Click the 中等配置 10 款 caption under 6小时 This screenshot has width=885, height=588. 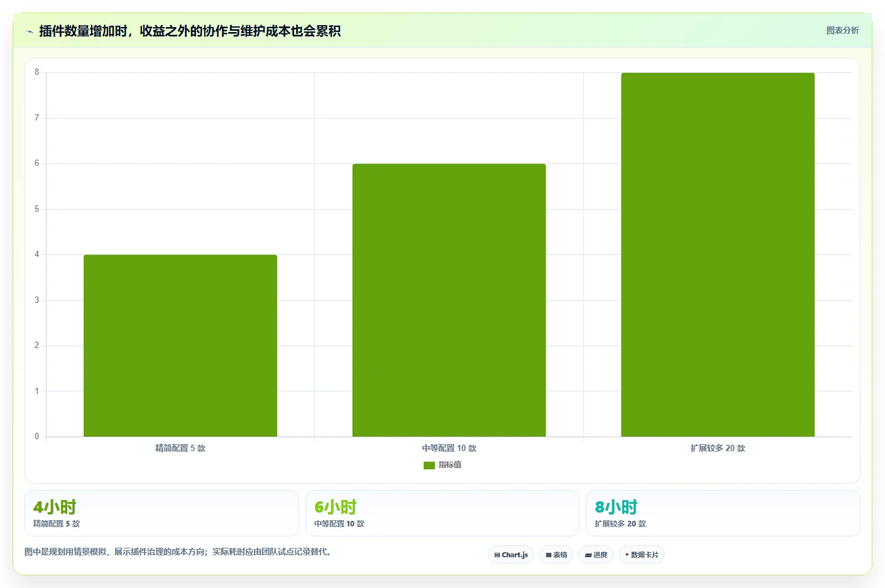(339, 524)
